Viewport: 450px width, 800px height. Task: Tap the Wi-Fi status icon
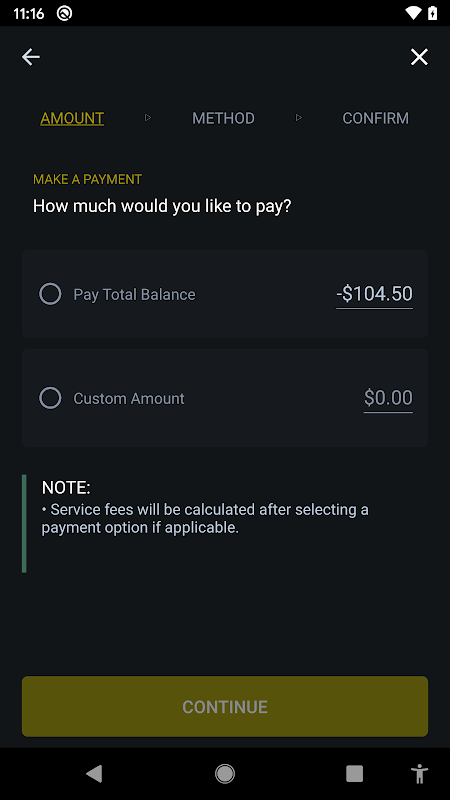coord(413,13)
